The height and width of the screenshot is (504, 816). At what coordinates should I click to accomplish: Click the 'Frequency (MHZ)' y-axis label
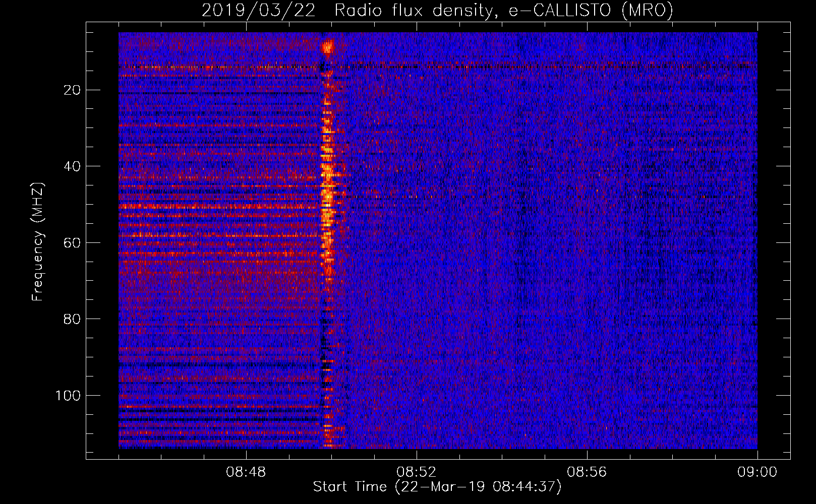coord(38,241)
